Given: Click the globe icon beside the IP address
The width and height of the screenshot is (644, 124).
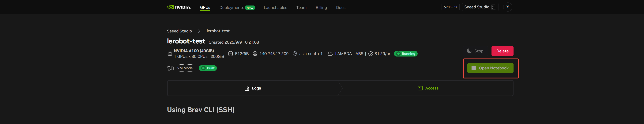Looking at the screenshot, I should (255, 54).
